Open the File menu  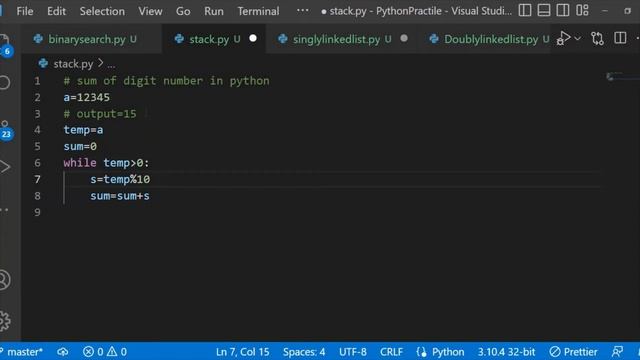click(25, 11)
